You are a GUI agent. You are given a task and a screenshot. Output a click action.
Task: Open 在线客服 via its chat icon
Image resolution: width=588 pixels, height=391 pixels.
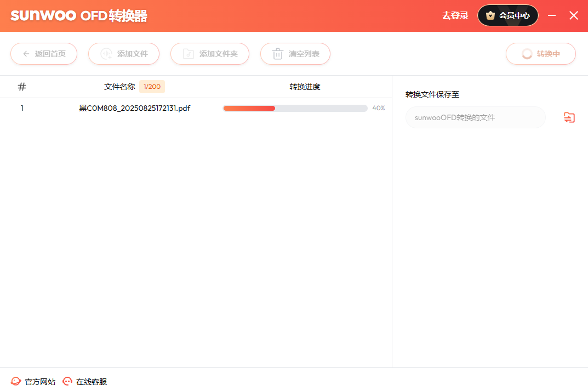(67, 382)
